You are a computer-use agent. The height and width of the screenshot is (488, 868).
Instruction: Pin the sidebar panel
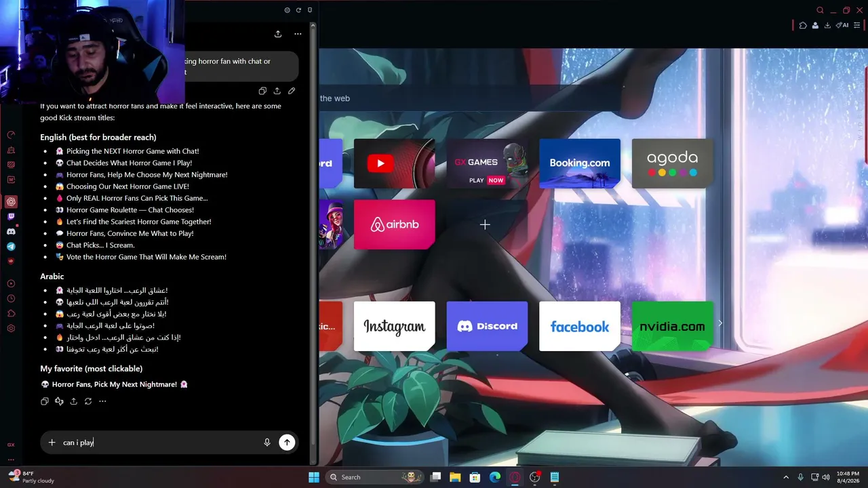click(310, 10)
